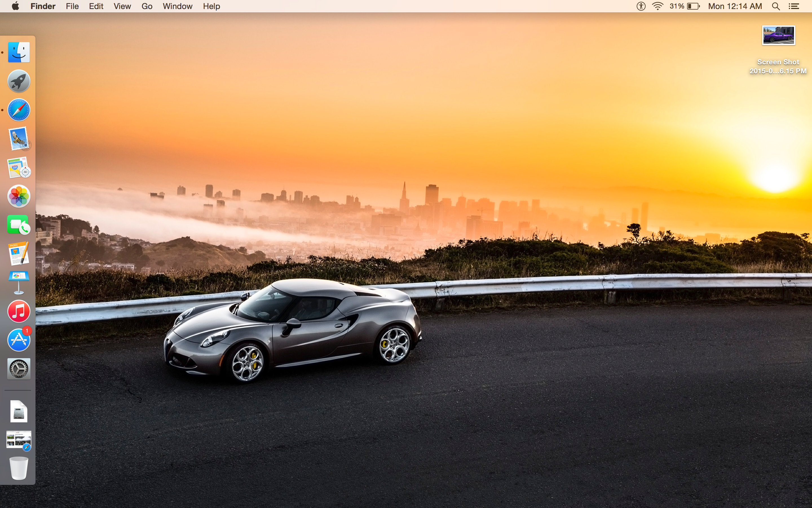Viewport: 812px width, 508px height.
Task: Select the Screen Shot desktop file thumbnail
Action: (778, 35)
